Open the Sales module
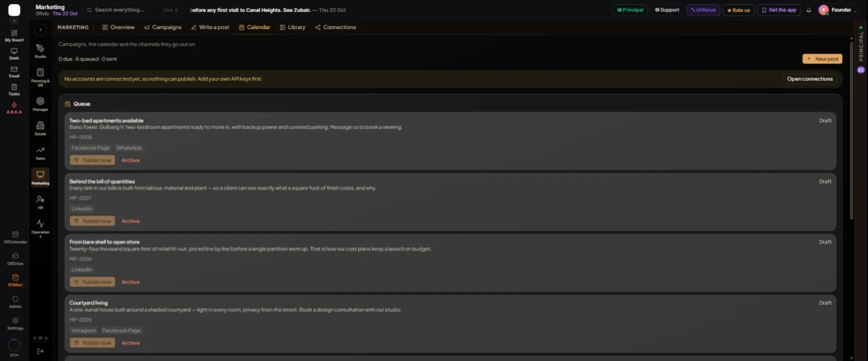The image size is (868, 361). [41, 153]
